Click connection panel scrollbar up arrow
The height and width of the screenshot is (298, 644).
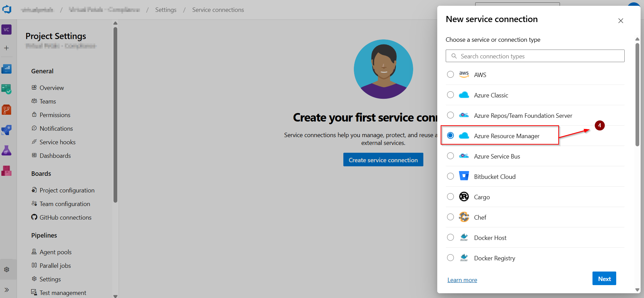tap(637, 39)
